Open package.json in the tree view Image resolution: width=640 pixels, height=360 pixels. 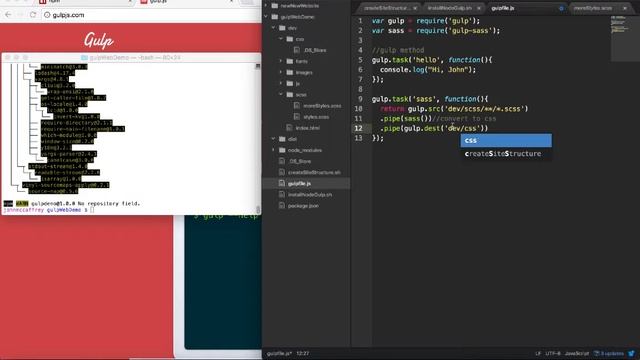point(303,206)
